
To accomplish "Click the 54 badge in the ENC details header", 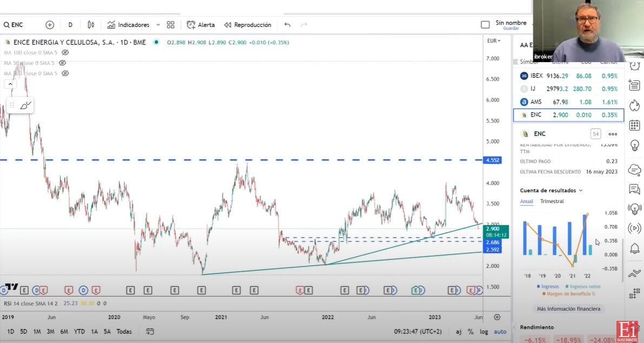I will tap(595, 134).
